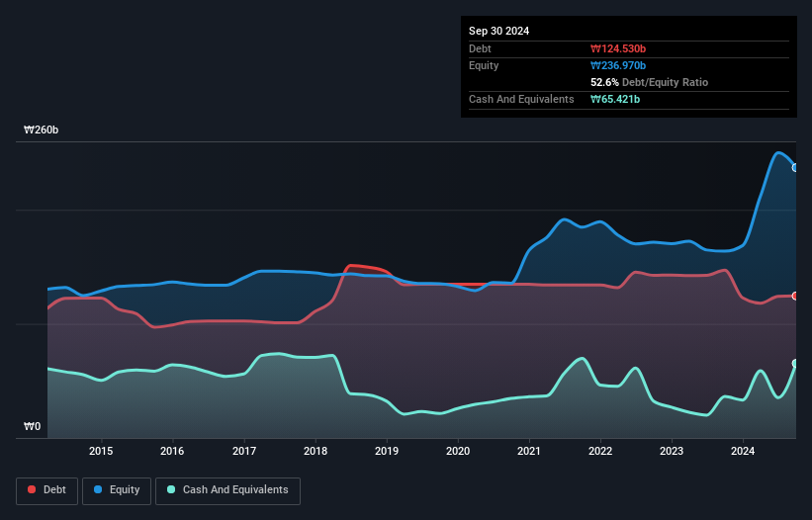
Task: Click the ₩260b y-axis label
Action: point(41,130)
